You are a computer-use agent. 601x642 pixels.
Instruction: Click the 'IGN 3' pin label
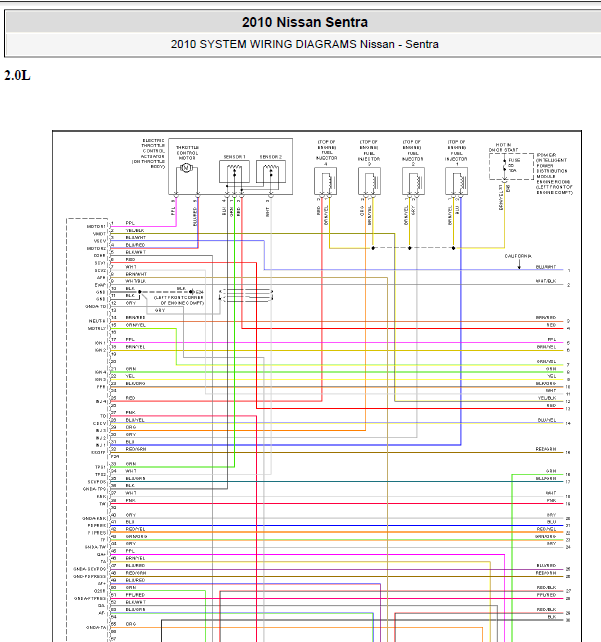(100, 380)
